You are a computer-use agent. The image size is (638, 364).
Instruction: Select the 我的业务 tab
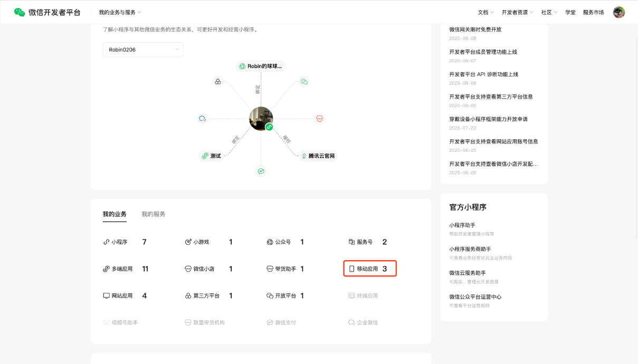pyautogui.click(x=115, y=214)
